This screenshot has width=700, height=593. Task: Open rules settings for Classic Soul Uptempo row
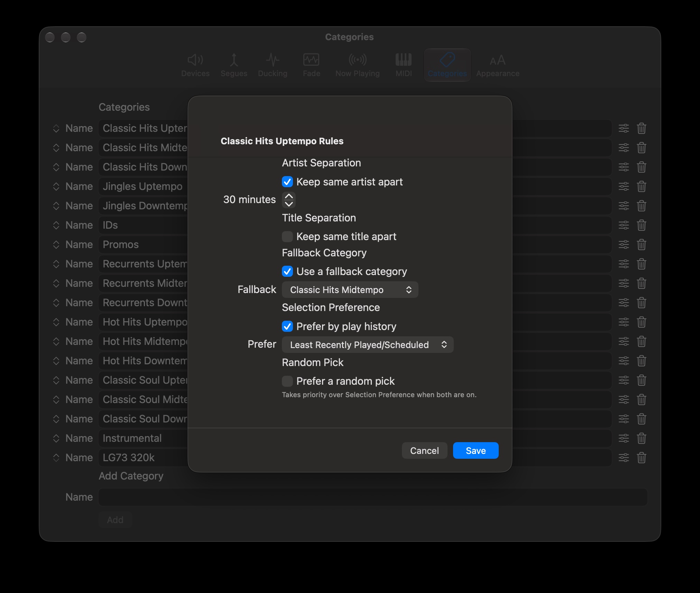(624, 380)
